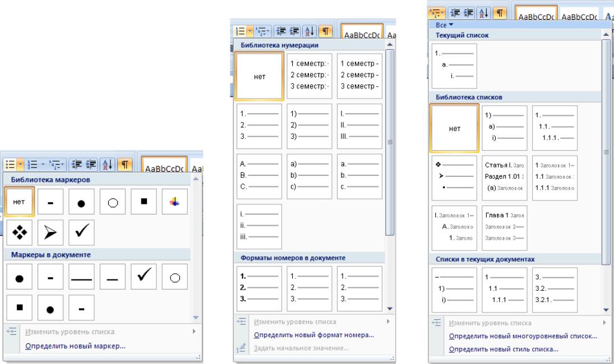Choose the four-diamonds bullet in the marker library
This screenshot has height=364, width=614.
pos(19,232)
